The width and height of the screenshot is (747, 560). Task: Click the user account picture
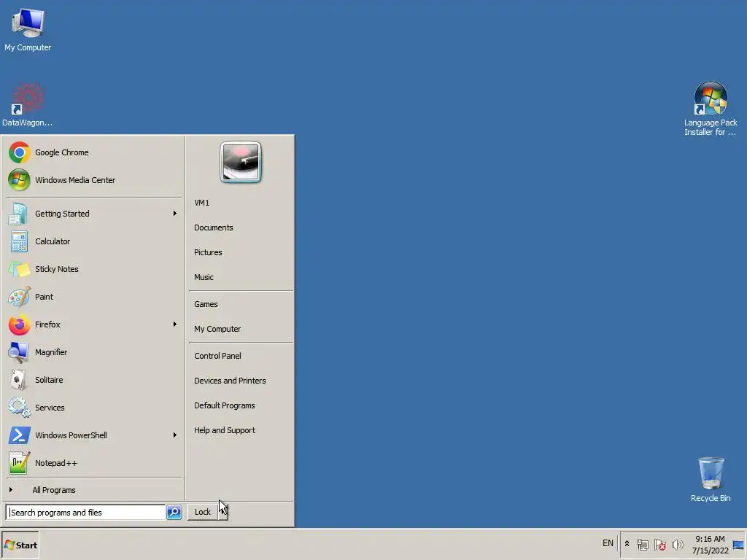(241, 163)
